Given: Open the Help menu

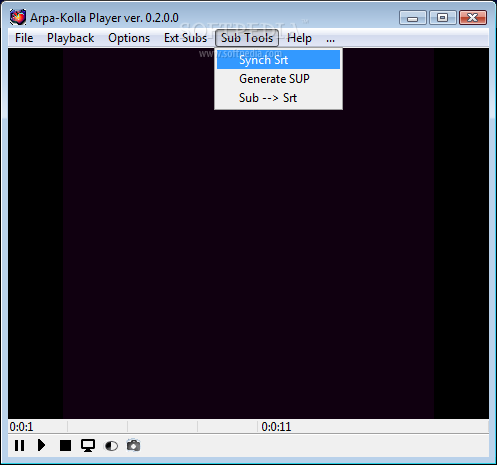Looking at the screenshot, I should pyautogui.click(x=299, y=38).
